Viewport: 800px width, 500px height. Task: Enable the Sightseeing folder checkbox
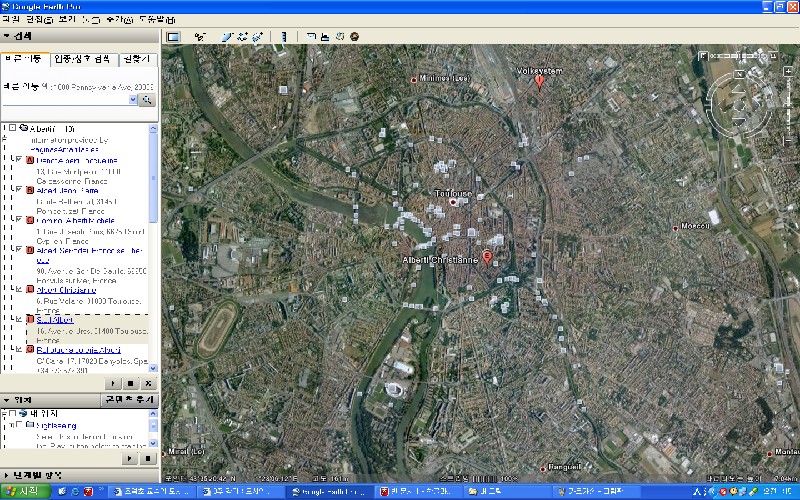[x=18, y=425]
